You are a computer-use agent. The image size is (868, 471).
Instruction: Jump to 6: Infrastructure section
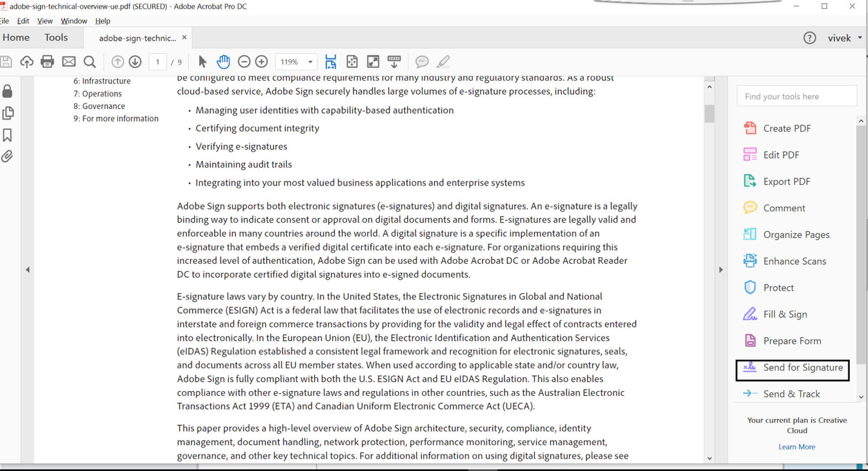(102, 81)
